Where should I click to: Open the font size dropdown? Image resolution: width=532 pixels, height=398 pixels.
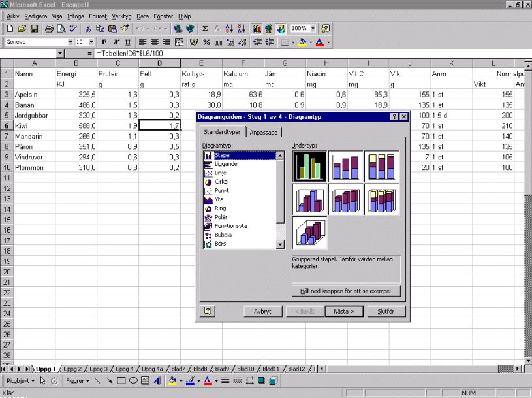pos(91,42)
